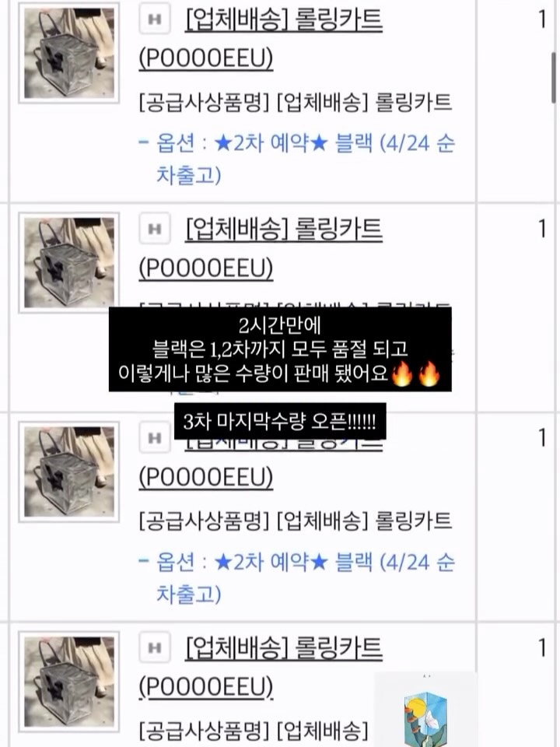Open the rolling cart thumbnail in the first row

(x=69, y=52)
